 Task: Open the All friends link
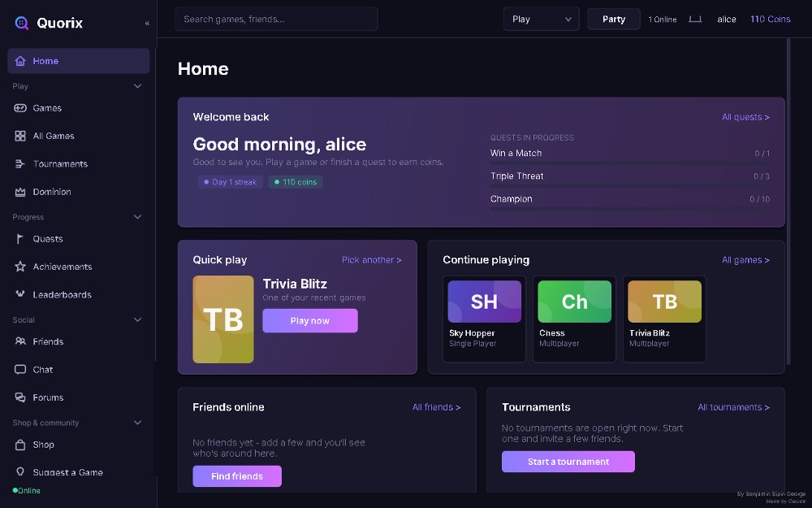click(x=436, y=407)
